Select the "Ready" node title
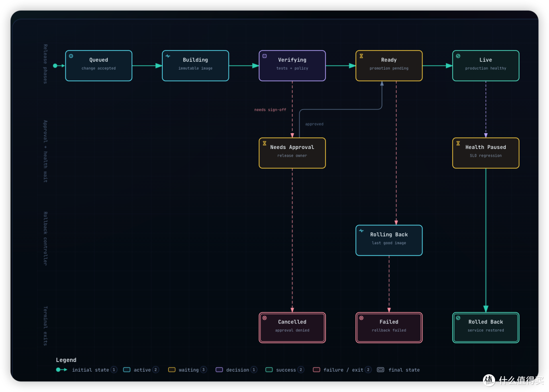 pos(389,60)
